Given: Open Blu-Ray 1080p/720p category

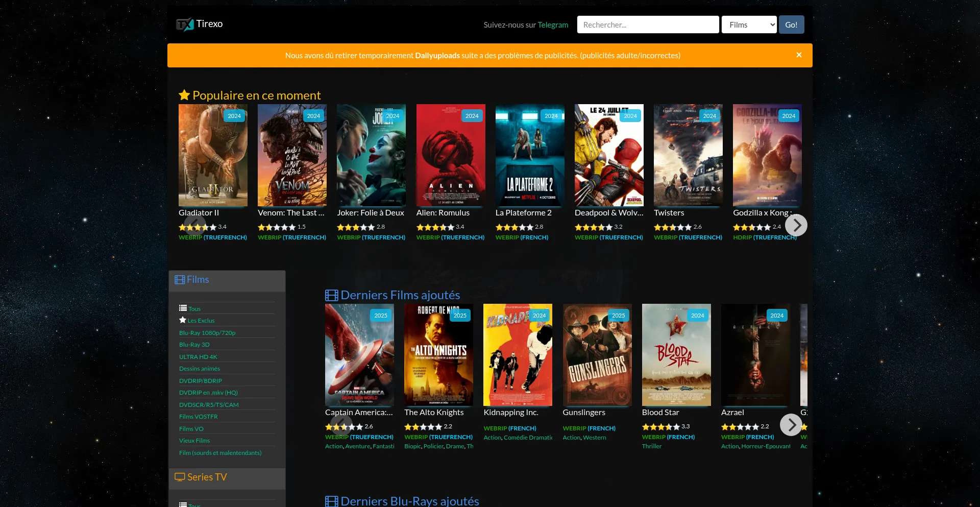Looking at the screenshot, I should (x=207, y=333).
